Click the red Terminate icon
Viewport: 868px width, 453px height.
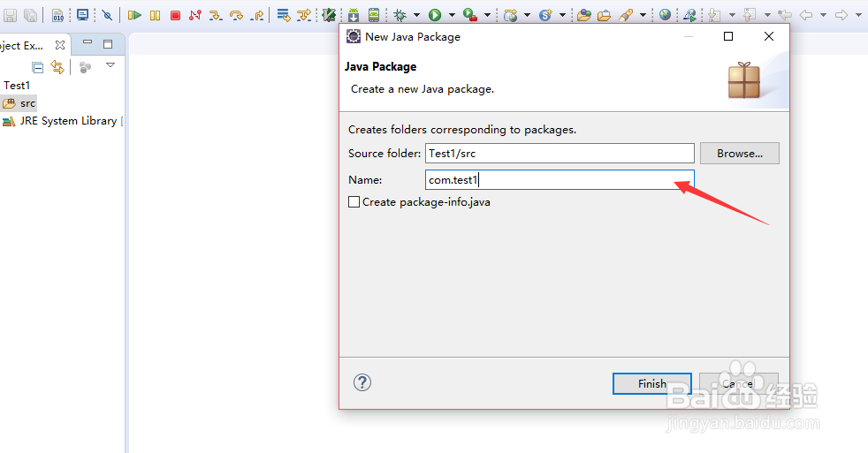coord(176,15)
